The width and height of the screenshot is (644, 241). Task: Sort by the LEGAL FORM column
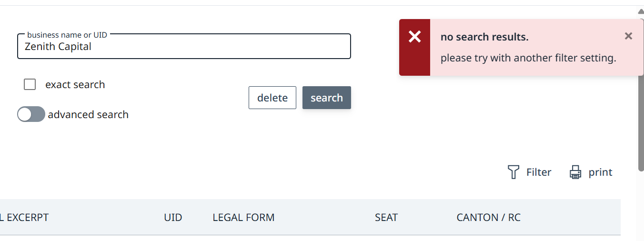coord(243,218)
